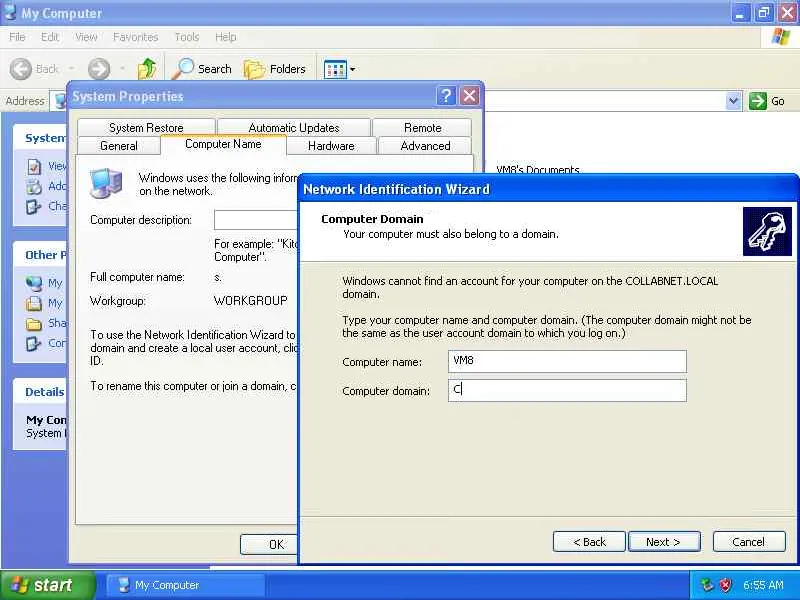The height and width of the screenshot is (600, 800).
Task: Click the Windows flag logo in menu bar
Action: [780, 37]
